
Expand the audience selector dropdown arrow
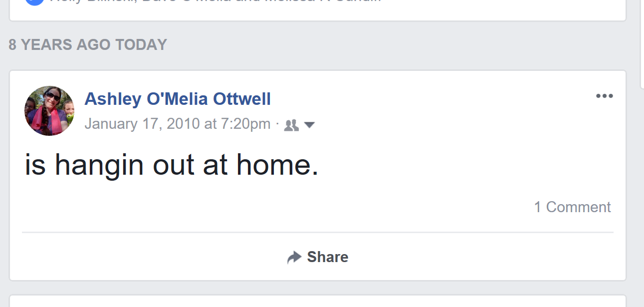(x=309, y=125)
